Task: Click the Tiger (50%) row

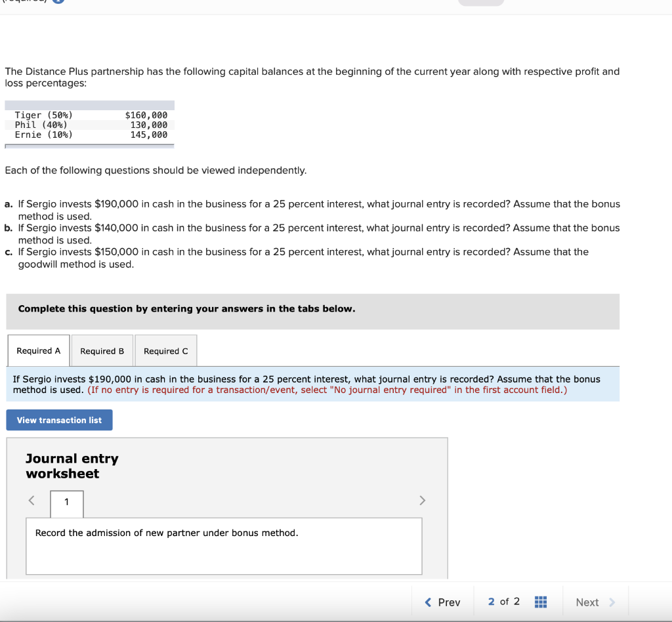Action: click(x=89, y=115)
